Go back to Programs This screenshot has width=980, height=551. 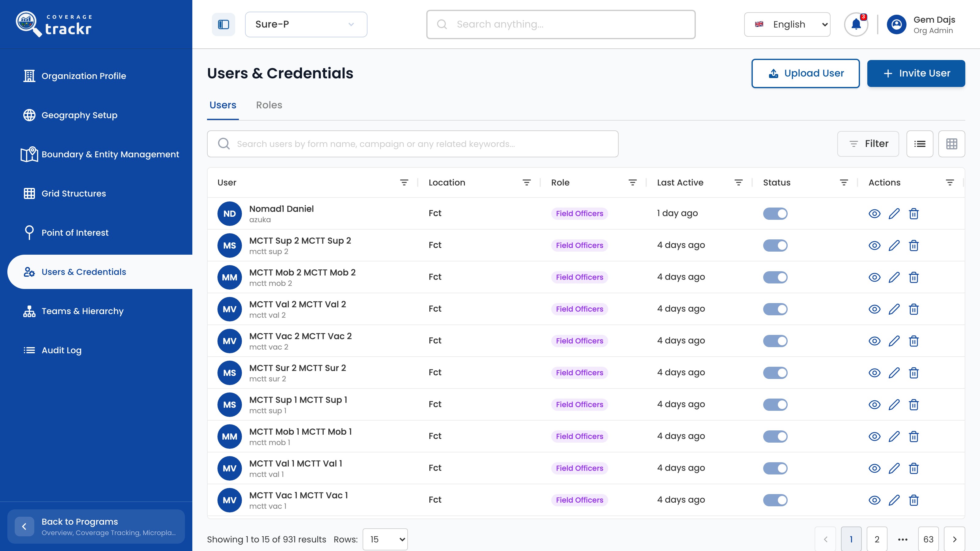[x=96, y=526]
